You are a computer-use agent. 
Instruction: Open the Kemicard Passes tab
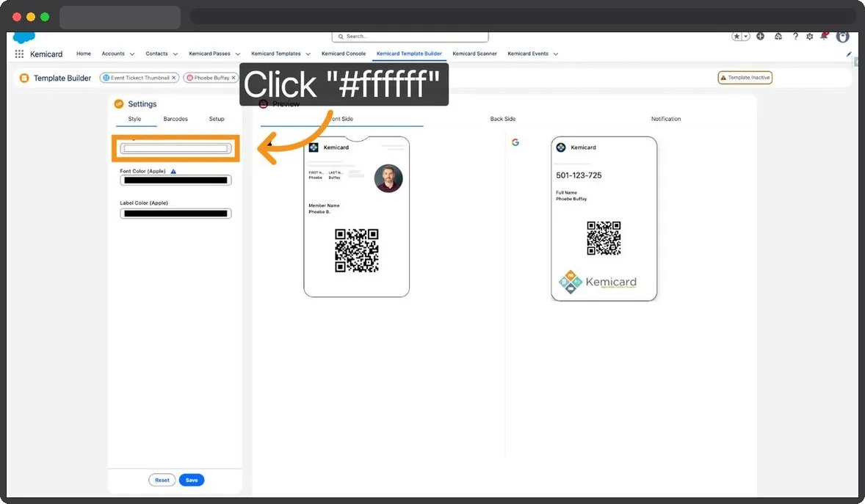tap(209, 54)
